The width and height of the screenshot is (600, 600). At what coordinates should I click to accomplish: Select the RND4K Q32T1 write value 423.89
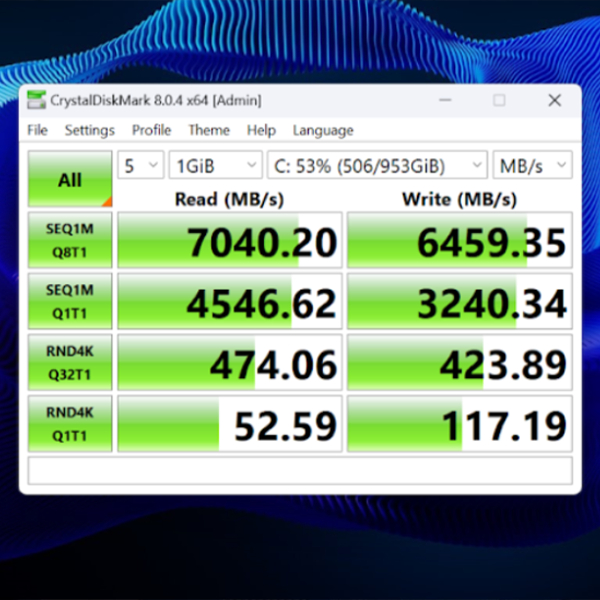pyautogui.click(x=460, y=363)
